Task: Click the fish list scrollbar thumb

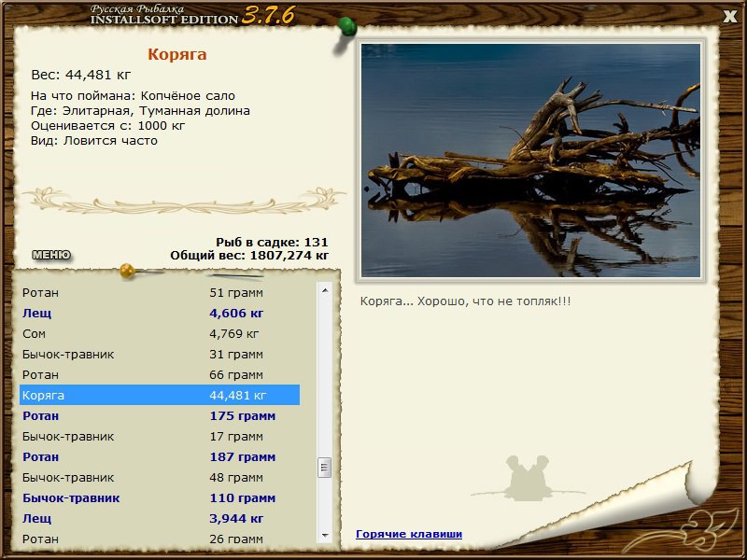Action: coord(325,468)
